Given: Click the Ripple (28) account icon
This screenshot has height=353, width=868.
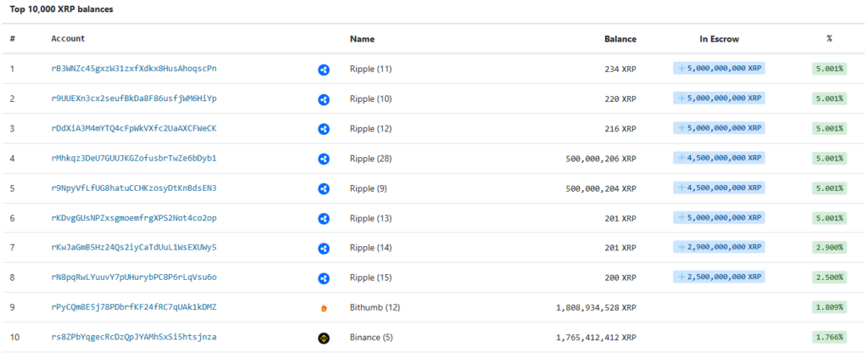Looking at the screenshot, I should click(323, 159).
